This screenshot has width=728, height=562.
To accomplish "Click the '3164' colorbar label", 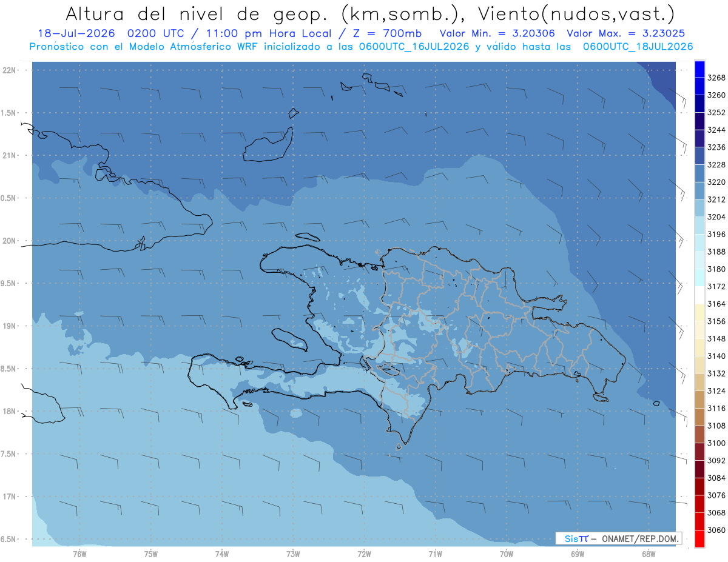I will (716, 304).
